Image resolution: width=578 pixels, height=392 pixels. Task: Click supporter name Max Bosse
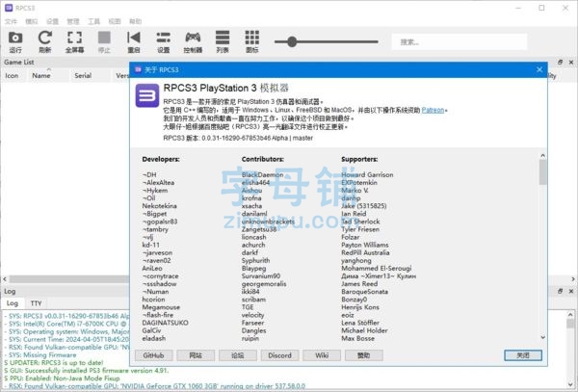tap(358, 338)
